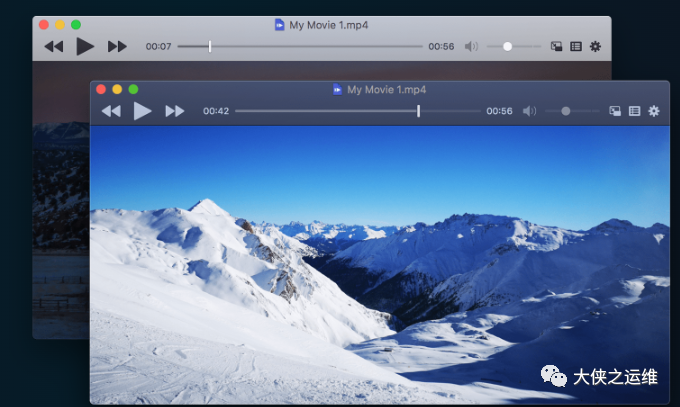Click My Movie 1.mp4 title in back window
This screenshot has width=680, height=407.
point(329,25)
